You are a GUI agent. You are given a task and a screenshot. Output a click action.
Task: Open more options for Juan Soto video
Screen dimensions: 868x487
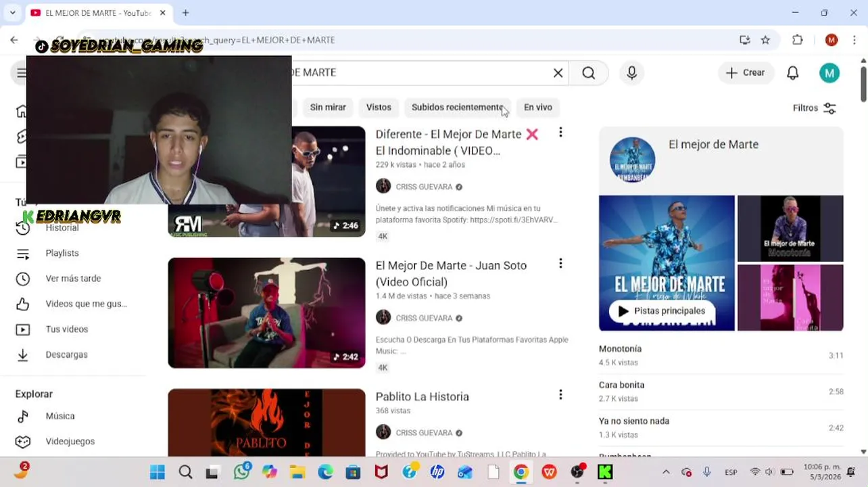560,264
